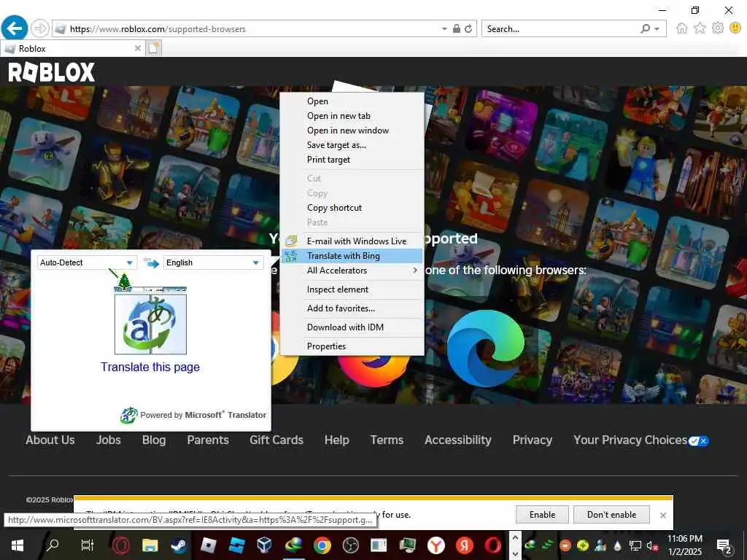
Task: Open the Gift Cards footer link
Action: click(276, 440)
